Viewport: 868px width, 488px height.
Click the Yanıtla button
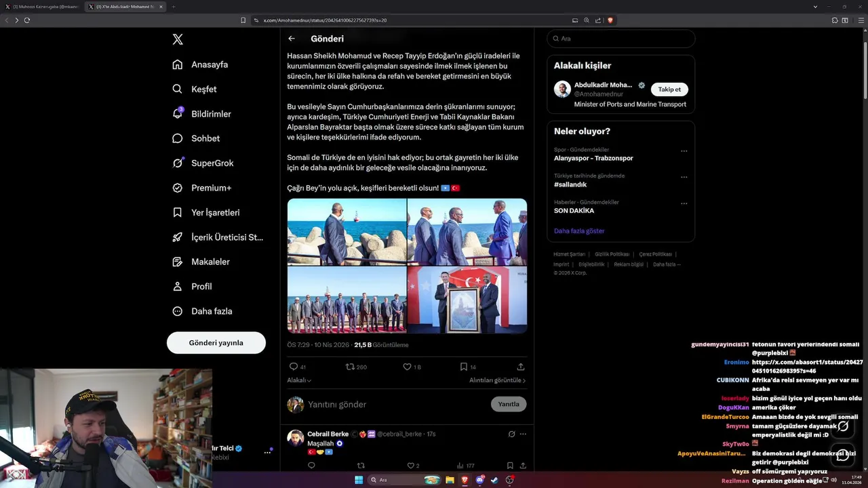509,404
